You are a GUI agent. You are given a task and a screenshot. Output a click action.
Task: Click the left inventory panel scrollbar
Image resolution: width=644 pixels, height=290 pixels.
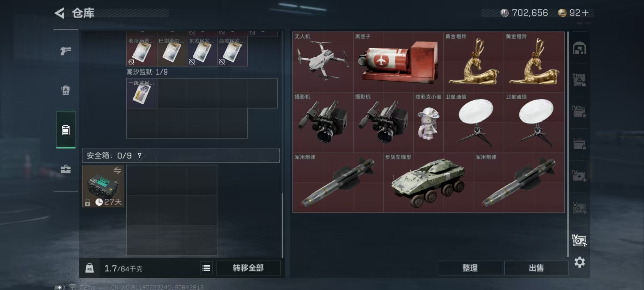tap(282, 225)
